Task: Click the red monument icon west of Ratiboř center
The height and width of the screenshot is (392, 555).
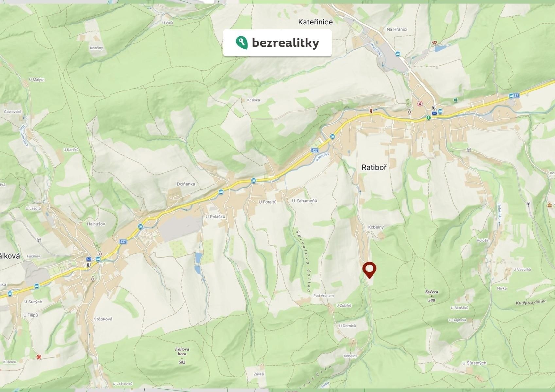Action: pyautogui.click(x=371, y=111)
